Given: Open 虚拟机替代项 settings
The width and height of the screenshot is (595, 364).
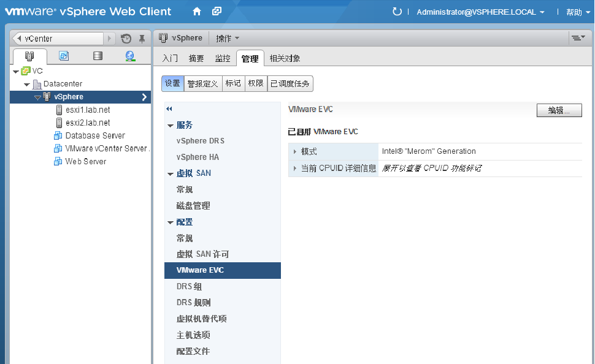Looking at the screenshot, I should click(201, 319).
